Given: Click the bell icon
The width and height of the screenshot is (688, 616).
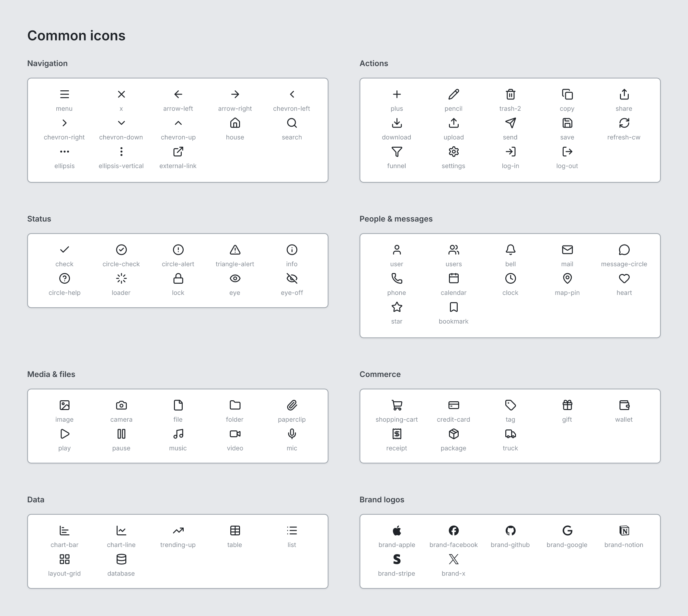Looking at the screenshot, I should point(510,250).
